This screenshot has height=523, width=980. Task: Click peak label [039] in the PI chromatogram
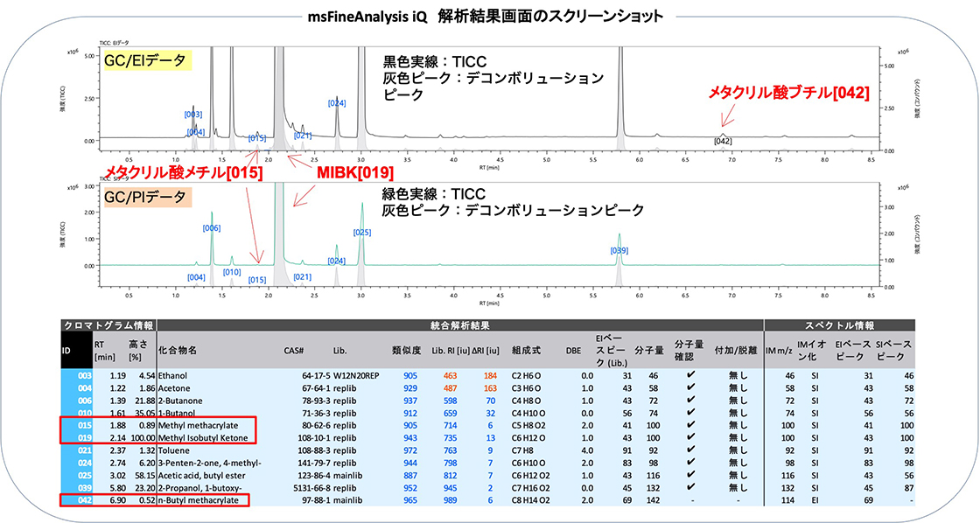tap(619, 249)
